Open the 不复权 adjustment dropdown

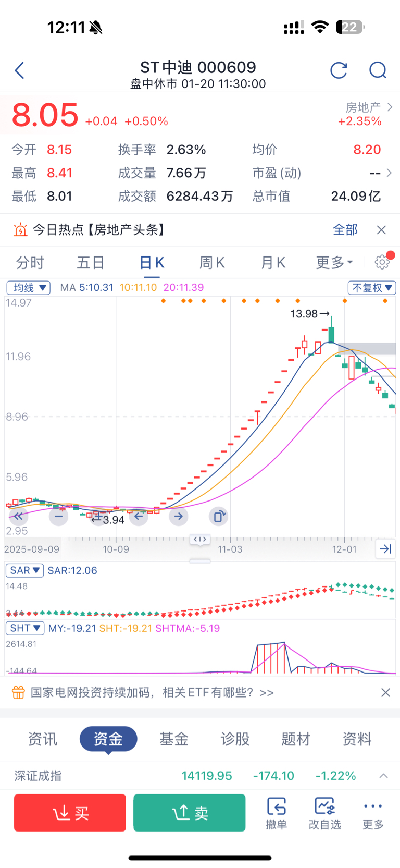tap(372, 288)
